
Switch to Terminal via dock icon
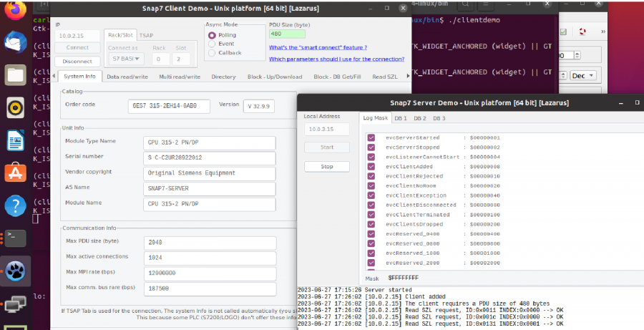[16, 238]
